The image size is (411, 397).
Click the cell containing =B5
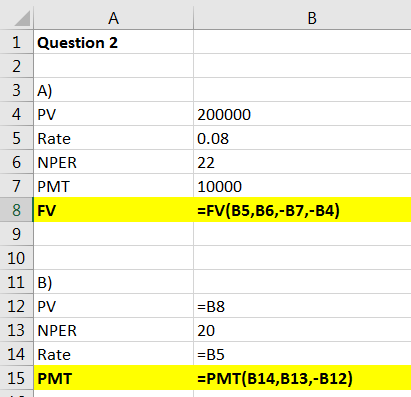pos(302,354)
